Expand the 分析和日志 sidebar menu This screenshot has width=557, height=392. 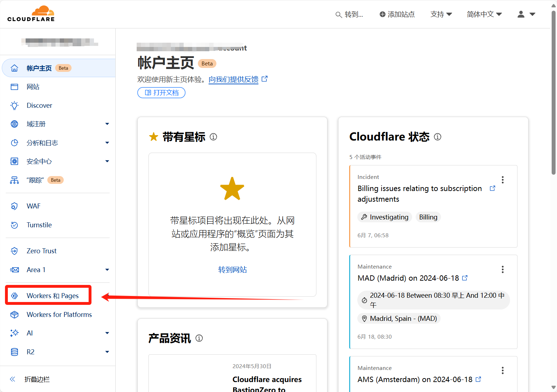(107, 143)
